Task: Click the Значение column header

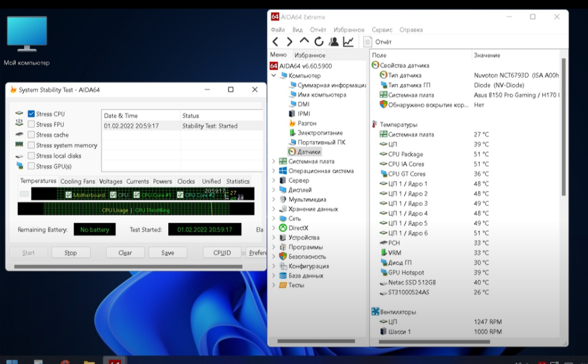Action: (487, 55)
